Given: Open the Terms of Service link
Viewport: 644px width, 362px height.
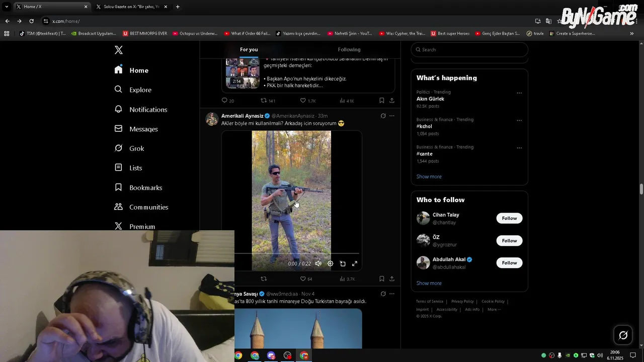Looking at the screenshot, I should pyautogui.click(x=430, y=301).
